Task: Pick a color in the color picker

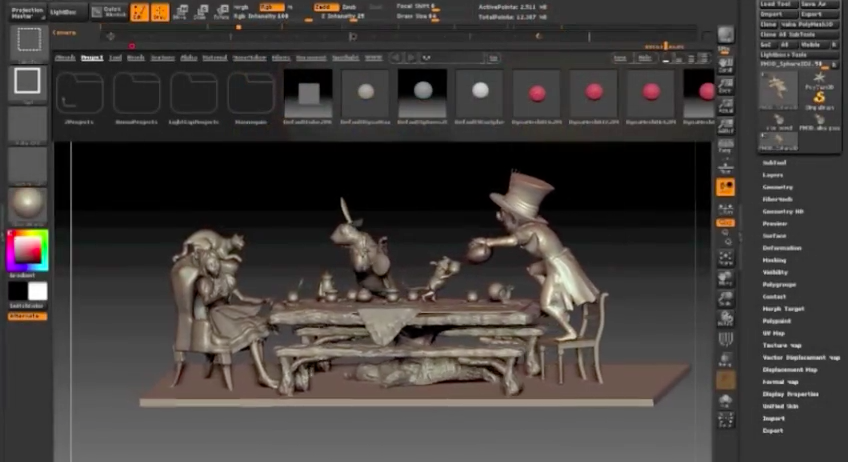Action: (x=28, y=250)
